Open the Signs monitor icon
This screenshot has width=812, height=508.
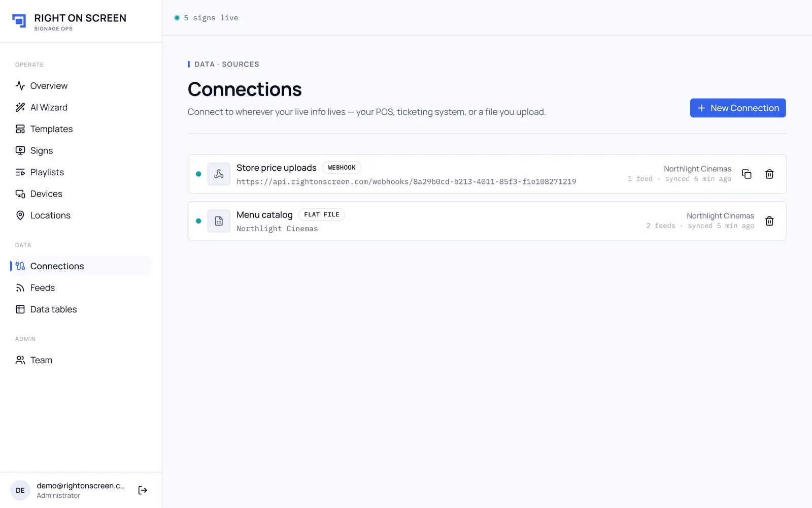[x=20, y=150]
